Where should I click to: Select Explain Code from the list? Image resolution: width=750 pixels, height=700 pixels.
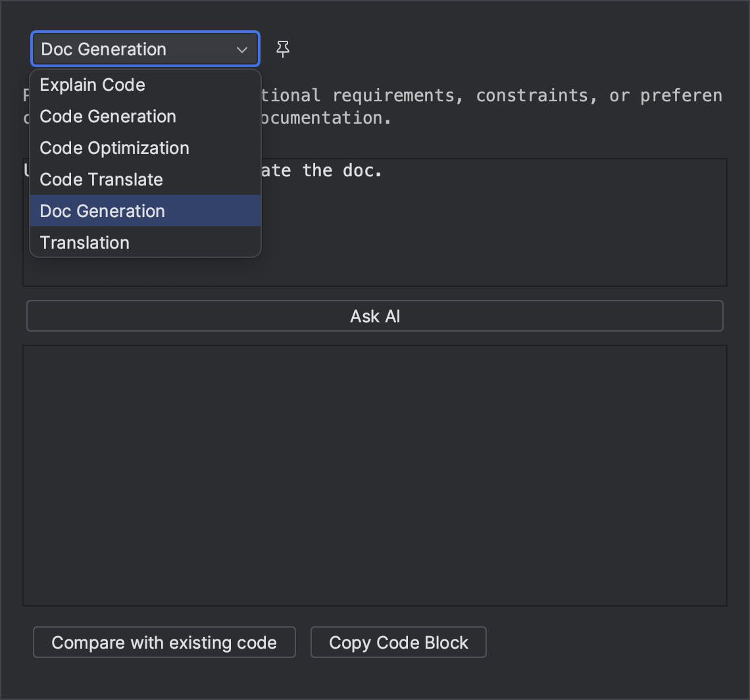(x=92, y=85)
